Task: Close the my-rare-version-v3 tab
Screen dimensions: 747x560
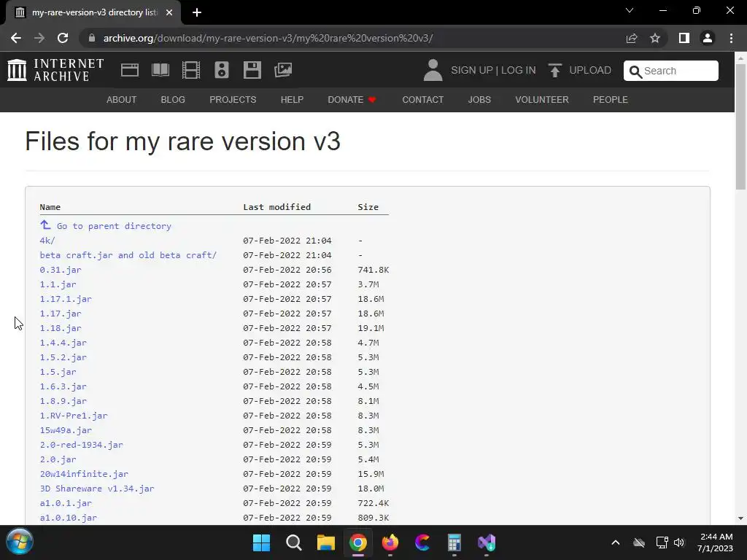Action: (x=169, y=12)
